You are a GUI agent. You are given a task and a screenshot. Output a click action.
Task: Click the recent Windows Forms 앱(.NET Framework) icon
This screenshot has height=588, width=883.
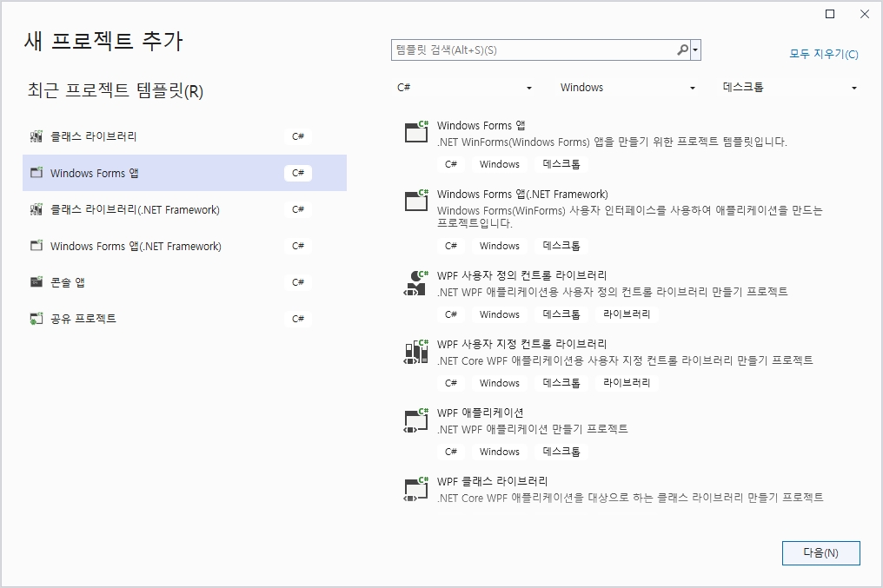click(36, 246)
